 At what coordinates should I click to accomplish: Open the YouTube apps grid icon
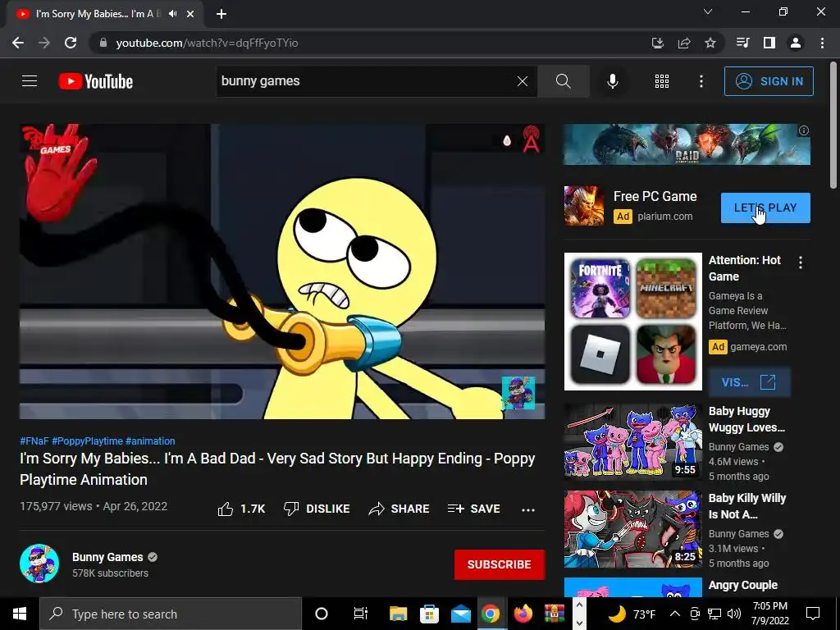pyautogui.click(x=662, y=81)
